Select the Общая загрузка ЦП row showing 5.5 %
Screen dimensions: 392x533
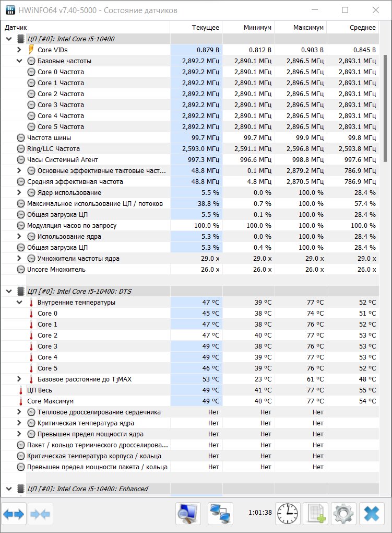pyautogui.click(x=190, y=214)
